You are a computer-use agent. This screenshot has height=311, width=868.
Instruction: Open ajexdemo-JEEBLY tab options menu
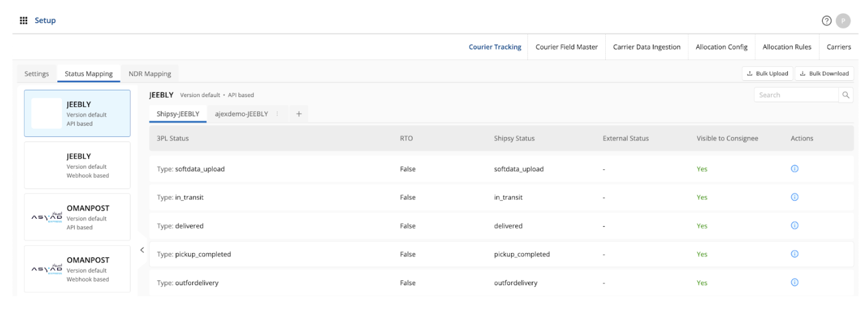[277, 114]
